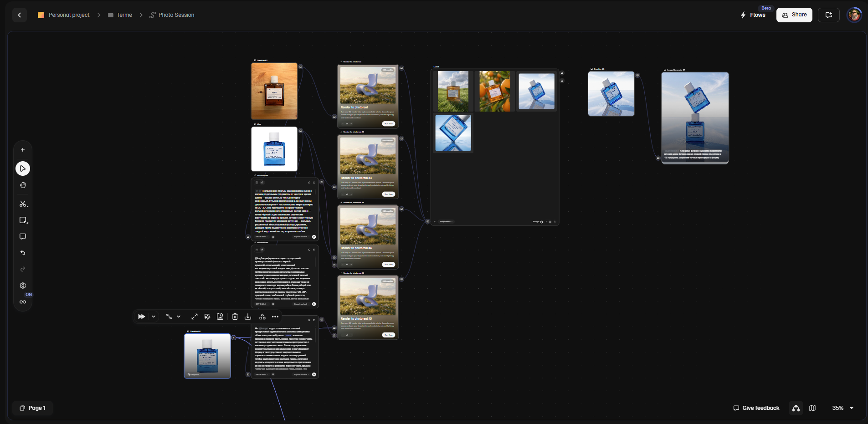Screen dimensions: 868x424
Task: Click the connector path icon
Action: (169, 317)
